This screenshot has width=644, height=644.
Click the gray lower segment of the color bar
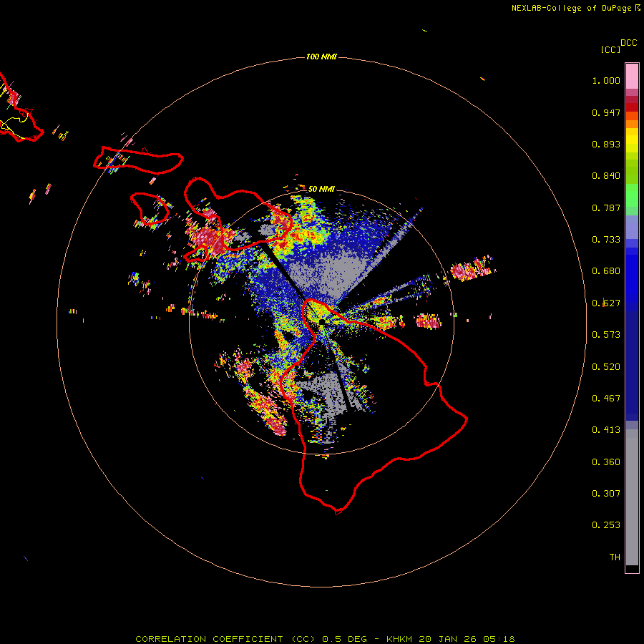pos(632,497)
